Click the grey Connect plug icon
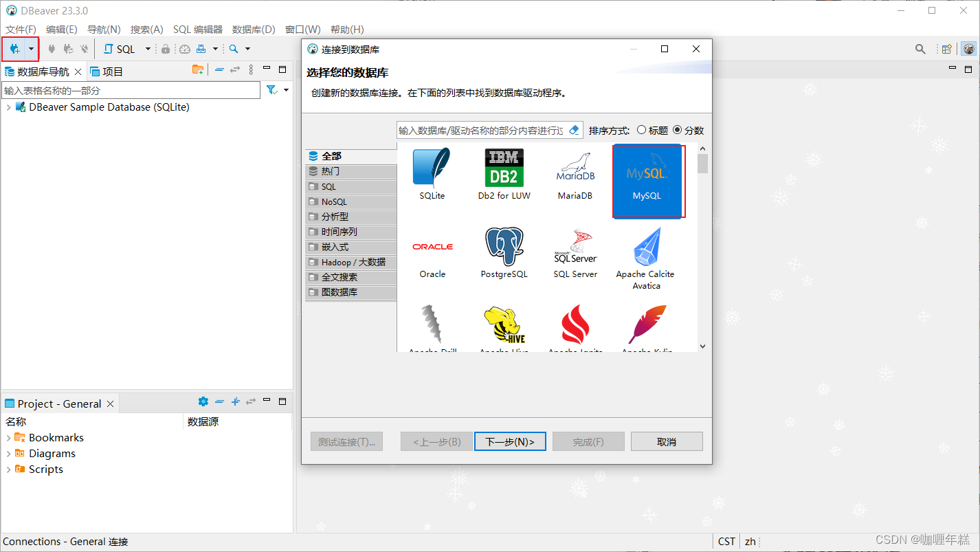 click(52, 49)
